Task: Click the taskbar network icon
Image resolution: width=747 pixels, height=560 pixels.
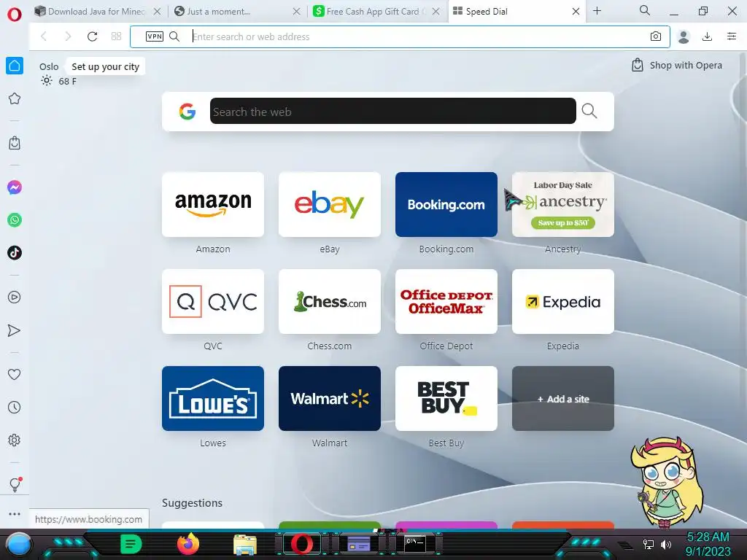Action: [x=649, y=544]
